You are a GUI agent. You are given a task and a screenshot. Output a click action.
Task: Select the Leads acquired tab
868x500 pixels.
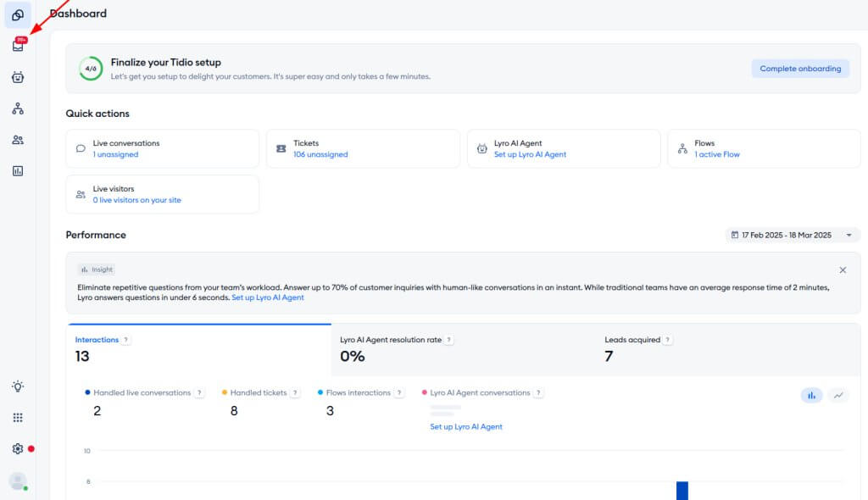pos(728,350)
